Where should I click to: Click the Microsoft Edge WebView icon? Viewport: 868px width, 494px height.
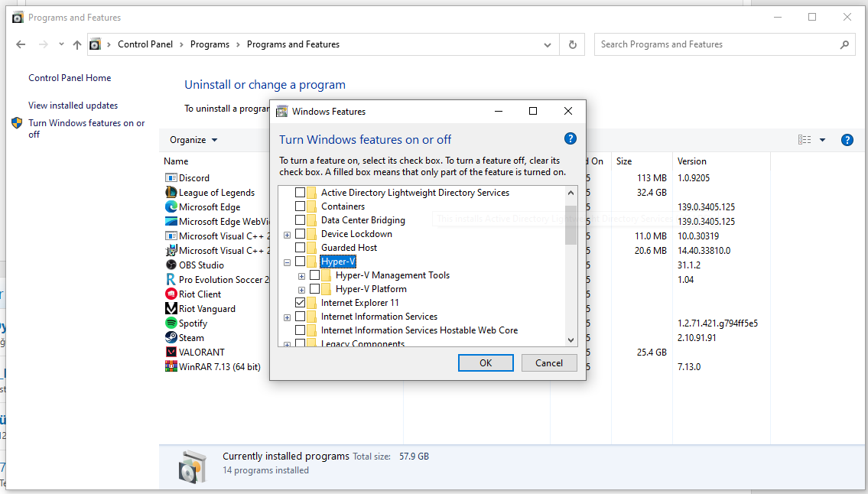(171, 221)
